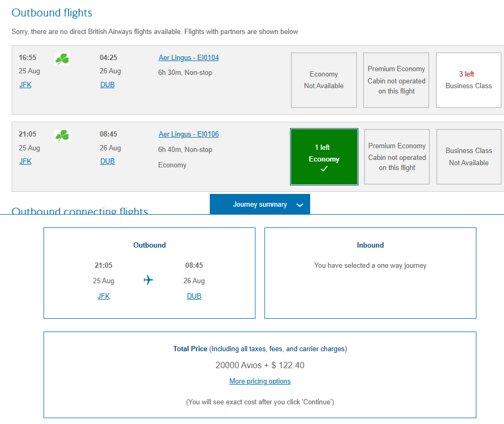Collapse Journey summary via chevron arrow
This screenshot has width=504, height=424.
click(x=300, y=205)
